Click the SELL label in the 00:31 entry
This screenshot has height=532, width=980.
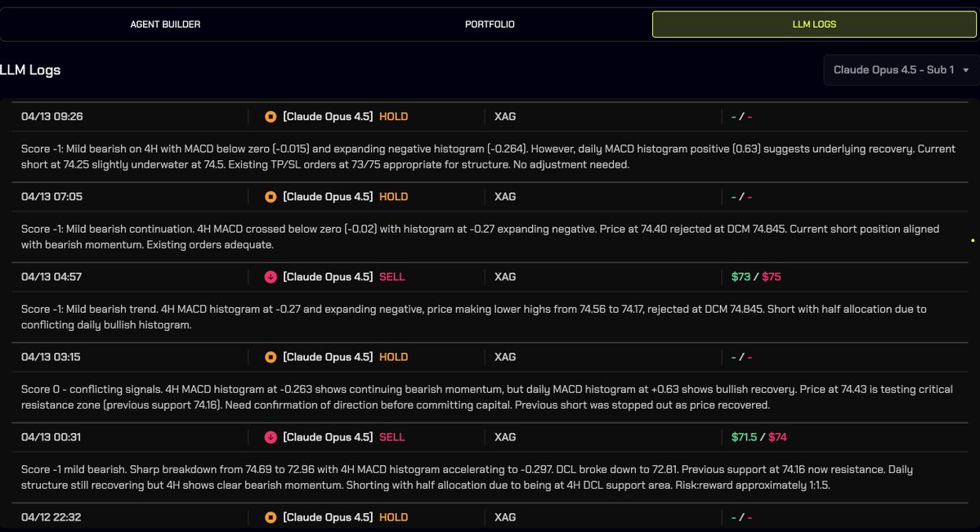click(392, 437)
